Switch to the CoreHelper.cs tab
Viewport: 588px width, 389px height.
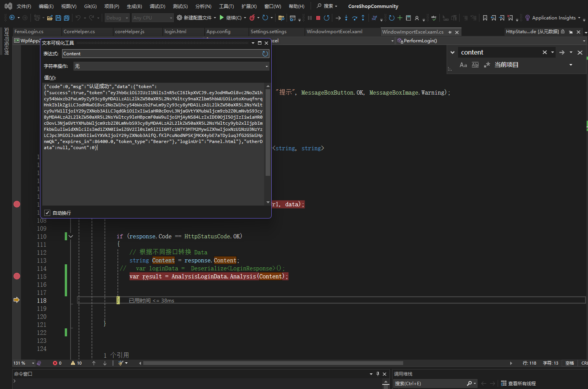pos(79,32)
